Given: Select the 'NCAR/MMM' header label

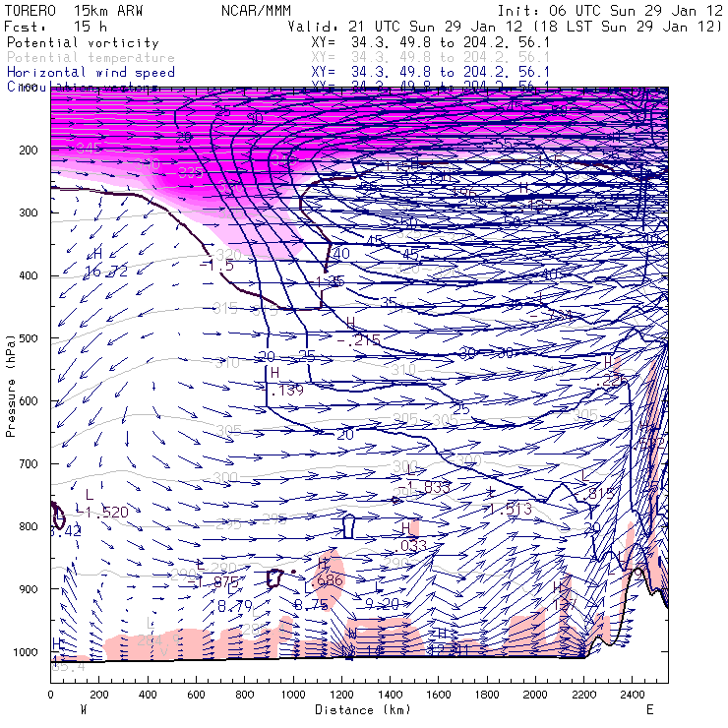Looking at the screenshot, I should point(256,11).
